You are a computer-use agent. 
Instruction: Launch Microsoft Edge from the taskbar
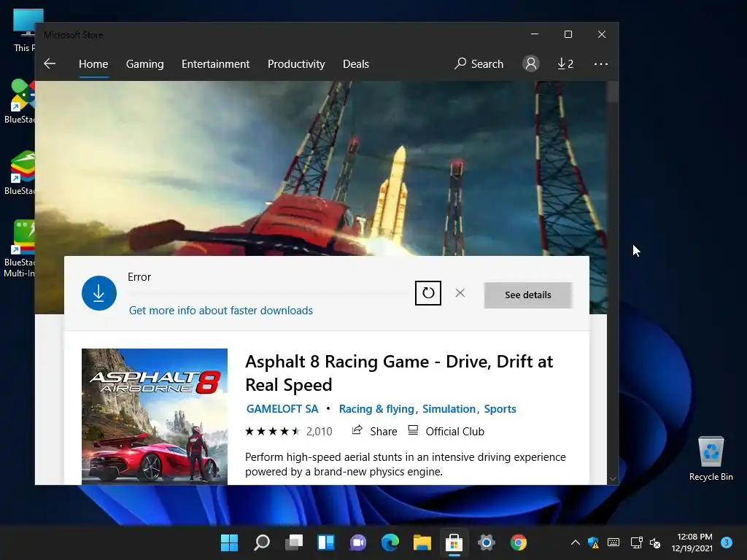click(390, 542)
